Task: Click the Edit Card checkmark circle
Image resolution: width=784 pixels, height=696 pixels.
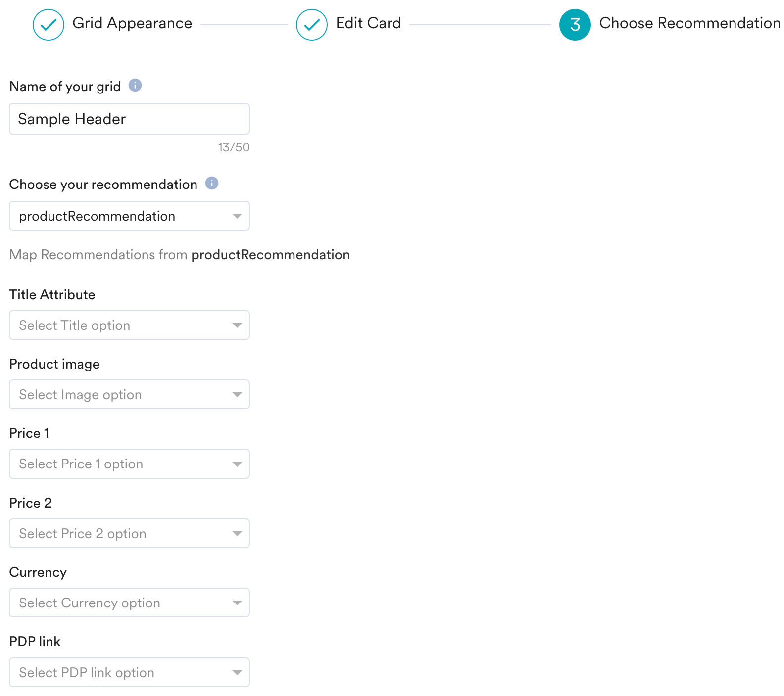Action: 312,25
